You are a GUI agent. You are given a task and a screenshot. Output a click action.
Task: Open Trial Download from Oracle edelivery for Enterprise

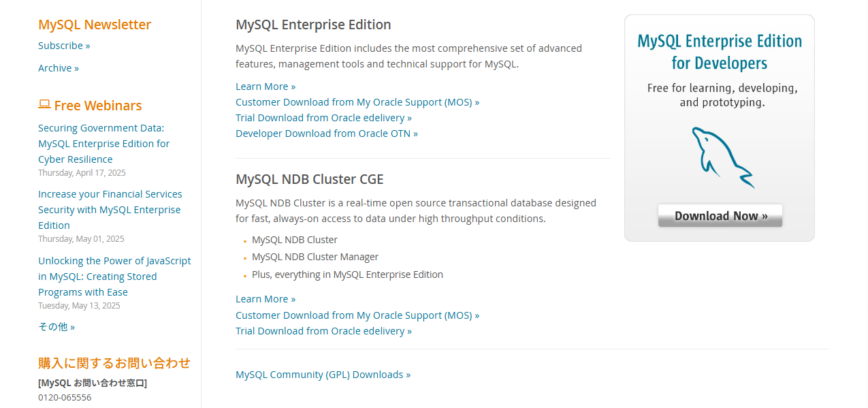[x=323, y=117]
